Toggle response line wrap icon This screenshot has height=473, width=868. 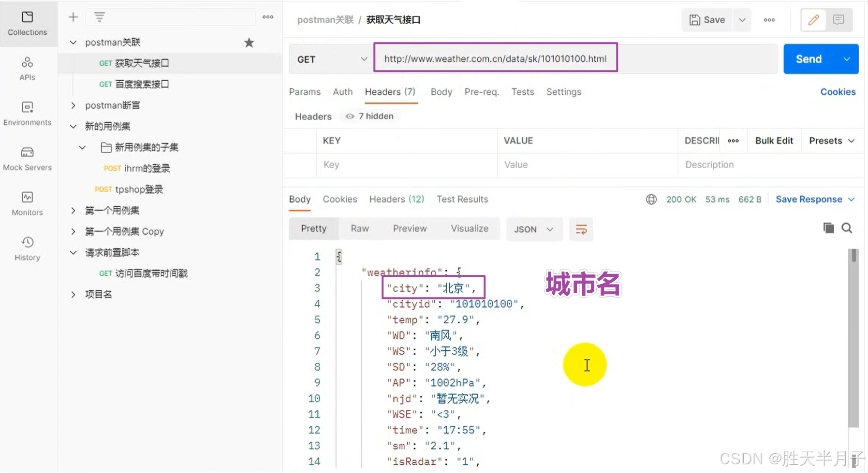point(581,229)
